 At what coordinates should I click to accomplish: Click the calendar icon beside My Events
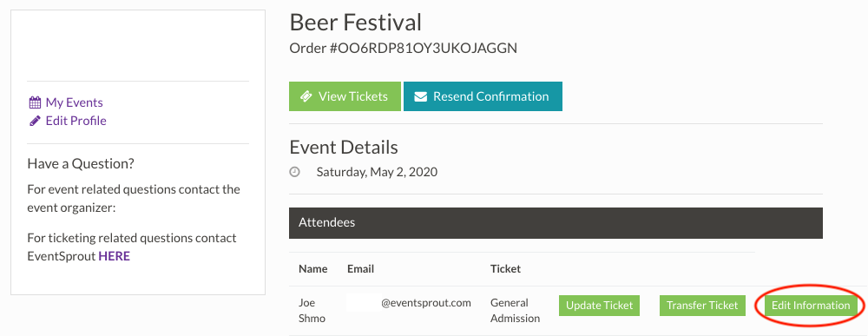[x=35, y=102]
